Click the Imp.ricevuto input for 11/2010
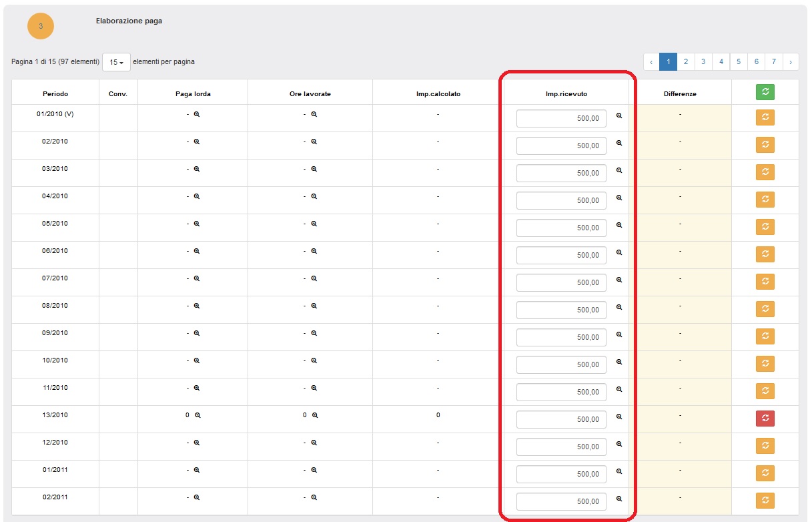812x522 pixels. point(561,392)
